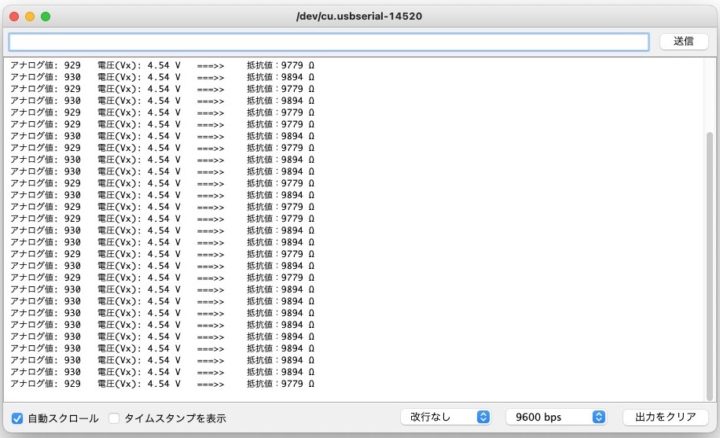Click the output area vertical scrollbar thumb
This screenshot has height=438, width=720.
[710, 260]
